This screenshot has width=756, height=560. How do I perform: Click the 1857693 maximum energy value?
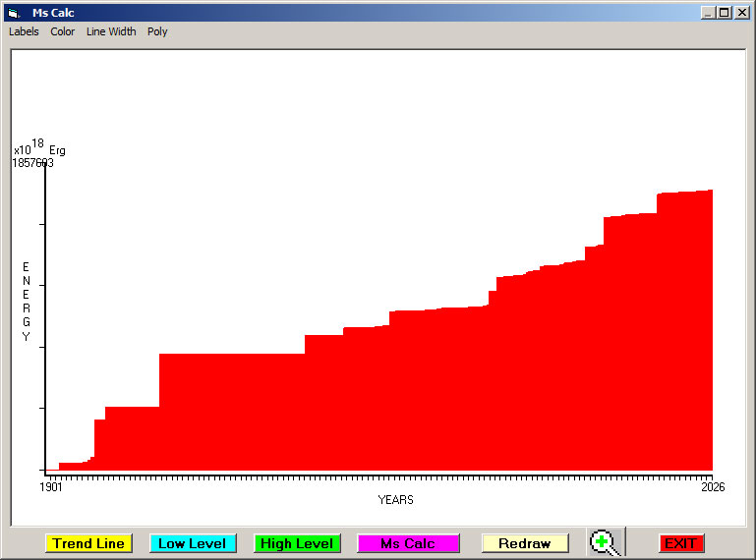32,163
